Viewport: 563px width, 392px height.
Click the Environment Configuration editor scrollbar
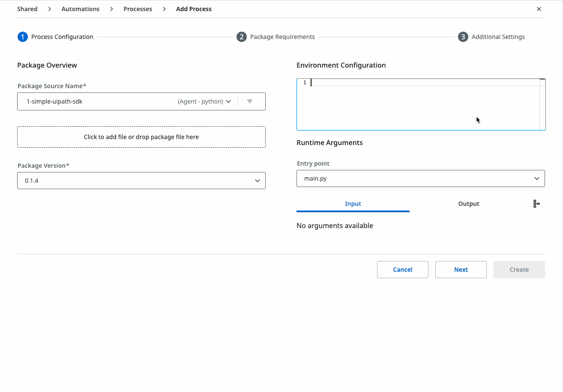(x=542, y=104)
